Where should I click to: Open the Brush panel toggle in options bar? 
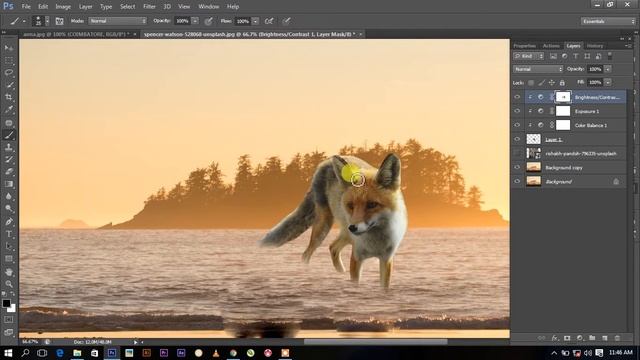pyautogui.click(x=59, y=21)
